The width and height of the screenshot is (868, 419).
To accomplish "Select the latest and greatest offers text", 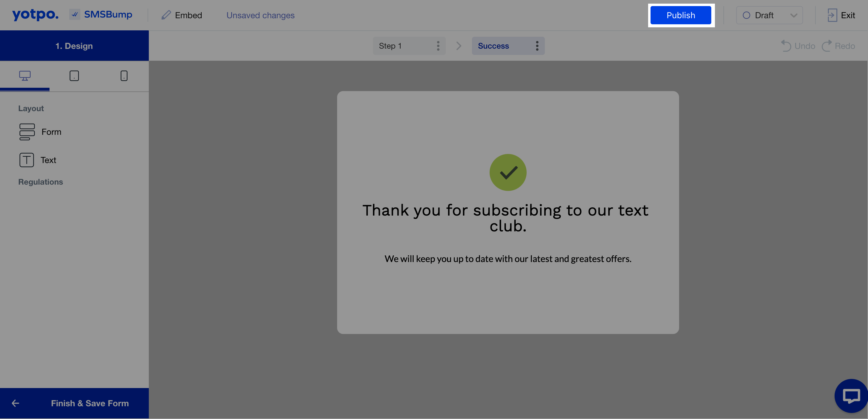I will [508, 259].
